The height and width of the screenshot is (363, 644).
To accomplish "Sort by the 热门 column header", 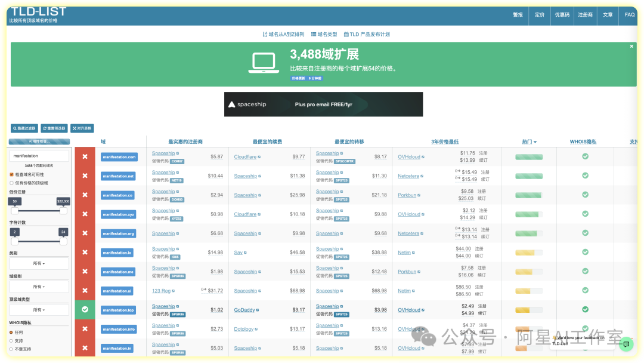I will click(529, 142).
